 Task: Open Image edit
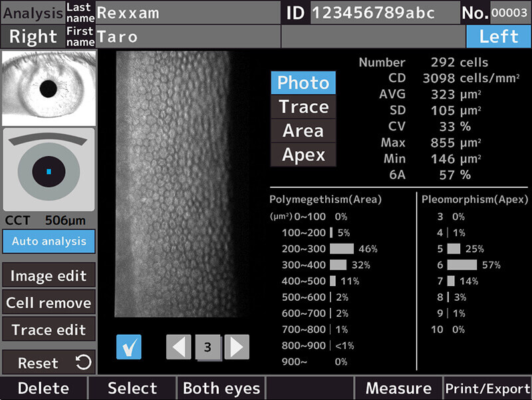coord(49,276)
